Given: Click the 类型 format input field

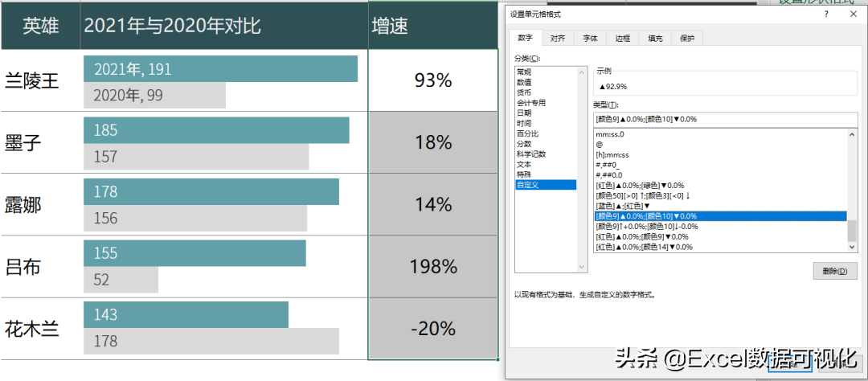Looking at the screenshot, I should (x=725, y=119).
